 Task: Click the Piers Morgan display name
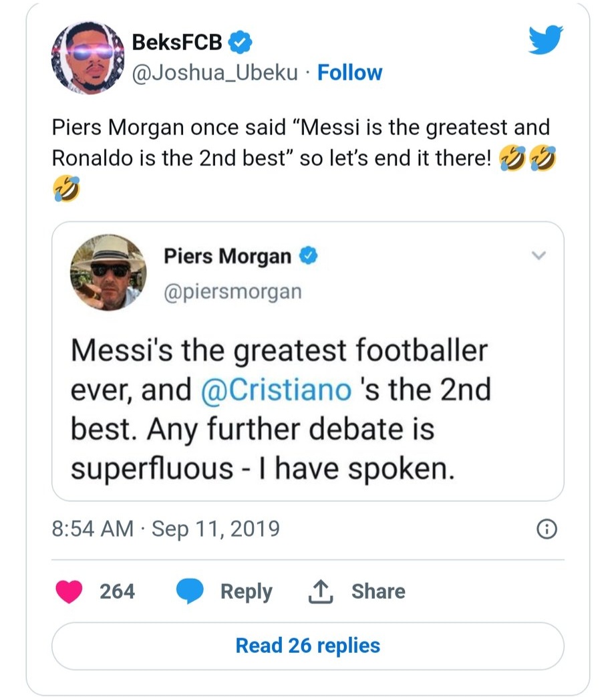click(227, 256)
